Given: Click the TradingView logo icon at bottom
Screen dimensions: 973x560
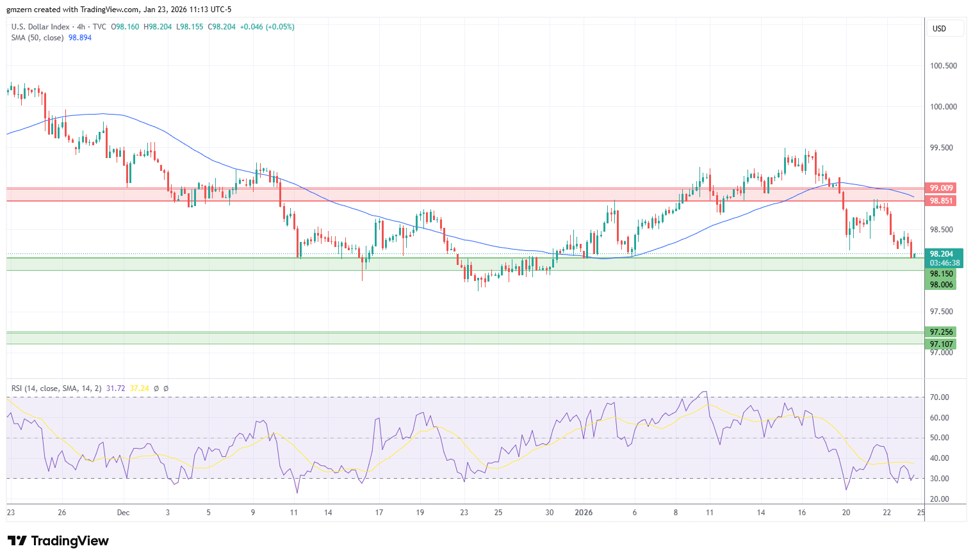Looking at the screenshot, I should 17,541.
